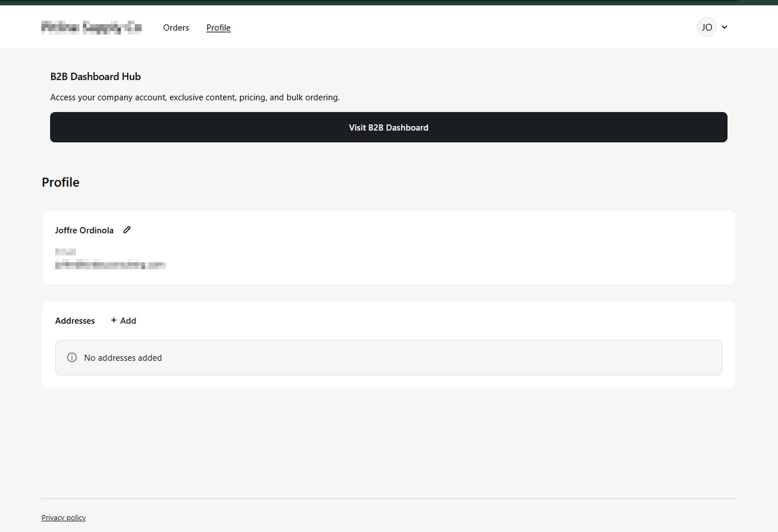Image resolution: width=778 pixels, height=532 pixels.
Task: Click the No addresses added message text
Action: pos(123,358)
